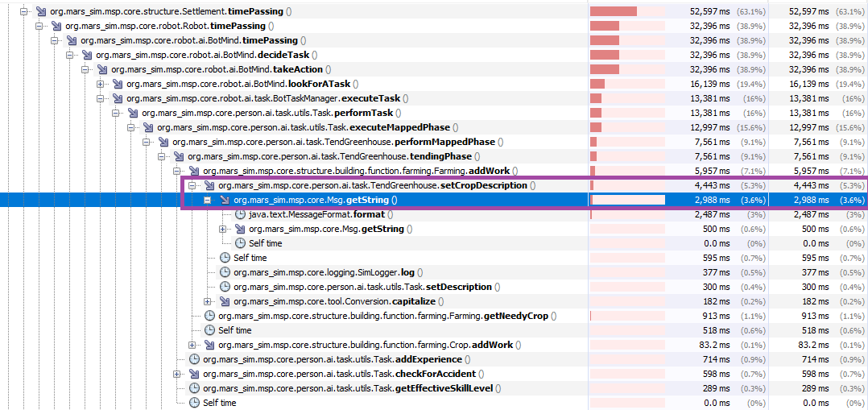Viewport: 868px width, 410px height.
Task: Expand the BotMind.lookForATask node
Action: (x=100, y=84)
